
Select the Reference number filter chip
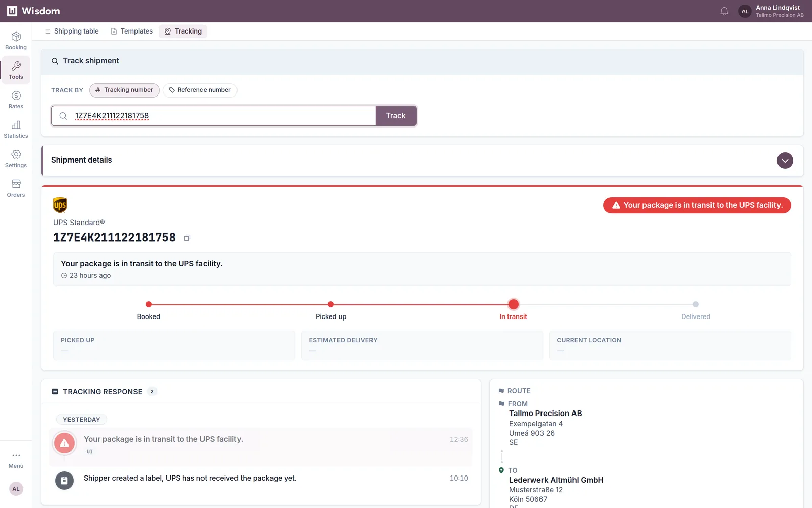(200, 90)
